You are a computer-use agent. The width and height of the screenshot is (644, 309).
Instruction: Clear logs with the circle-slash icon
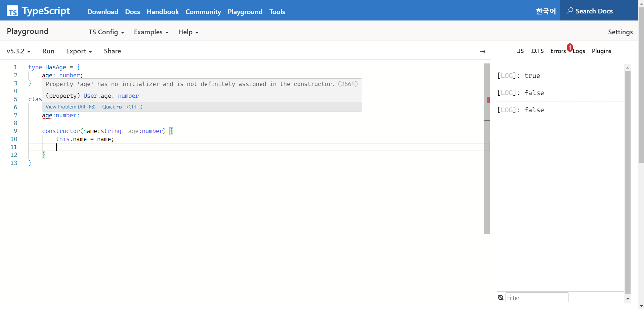coord(501,298)
